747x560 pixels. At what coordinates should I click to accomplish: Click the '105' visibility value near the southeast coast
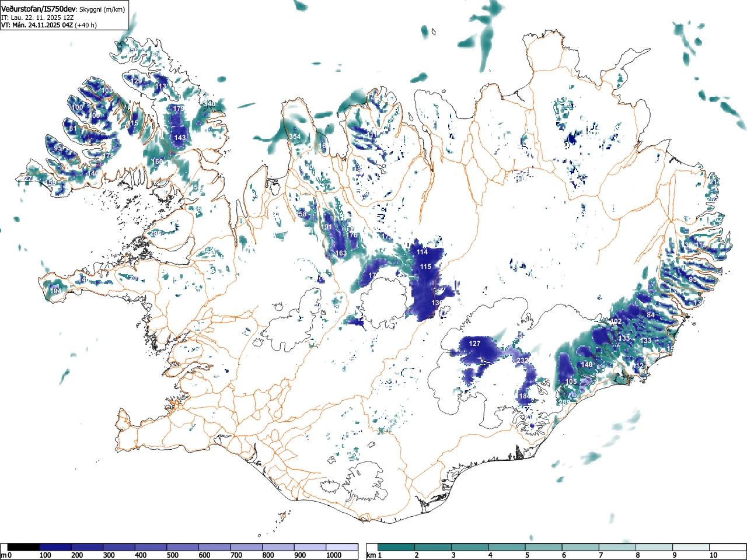click(571, 381)
